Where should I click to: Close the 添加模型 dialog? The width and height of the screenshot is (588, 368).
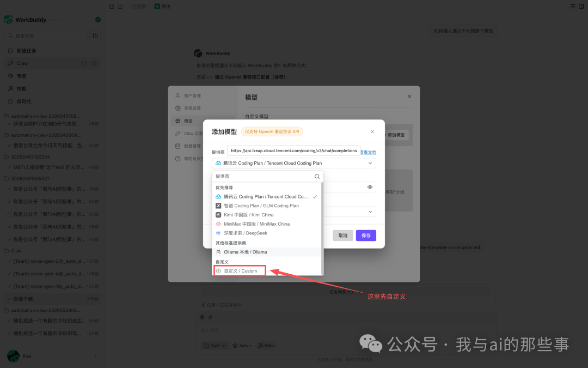click(x=372, y=131)
